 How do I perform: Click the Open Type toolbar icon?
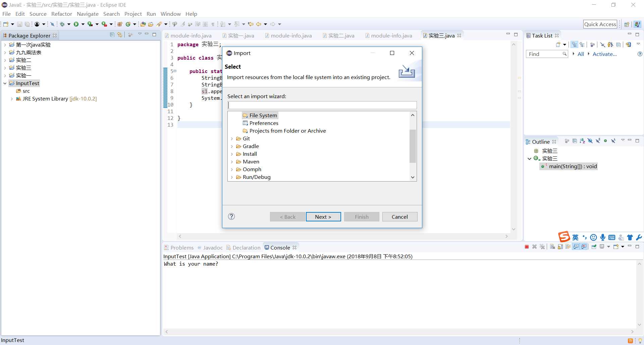point(143,24)
